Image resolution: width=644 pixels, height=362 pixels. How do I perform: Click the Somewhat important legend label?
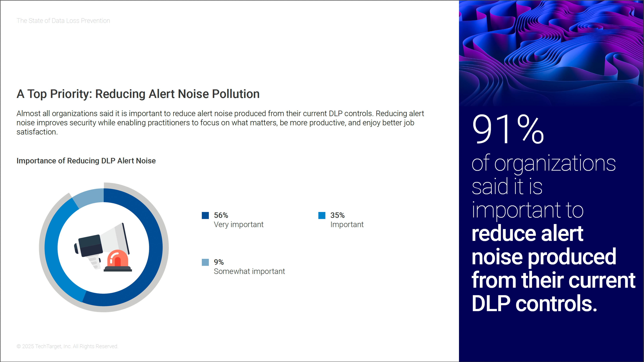tap(249, 271)
